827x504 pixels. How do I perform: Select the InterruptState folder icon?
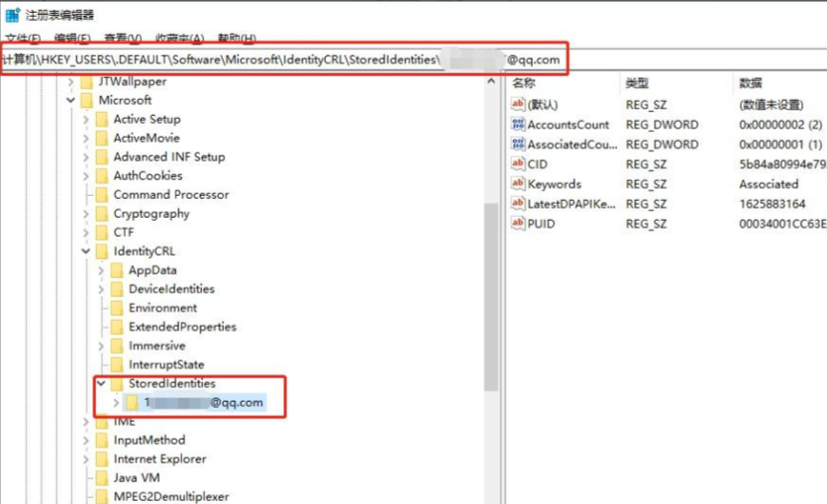(117, 364)
